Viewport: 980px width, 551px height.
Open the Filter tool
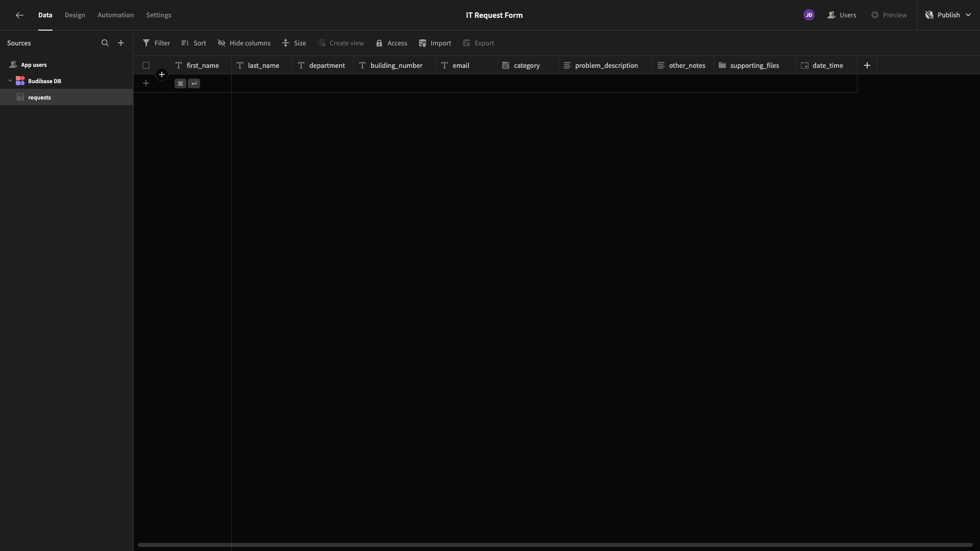click(156, 43)
